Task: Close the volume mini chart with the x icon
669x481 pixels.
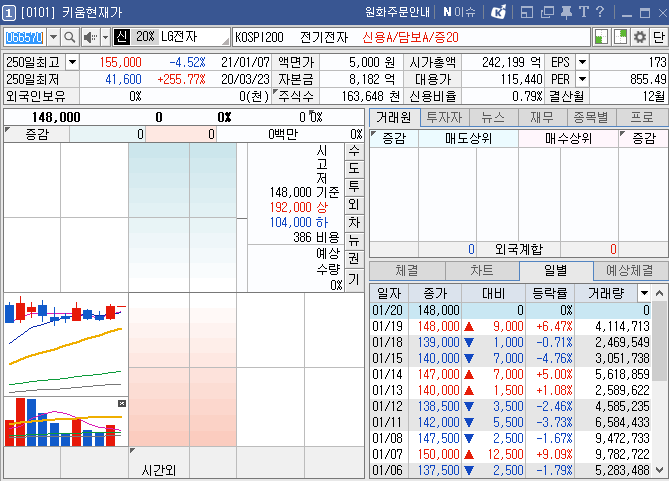Action: [x=122, y=403]
